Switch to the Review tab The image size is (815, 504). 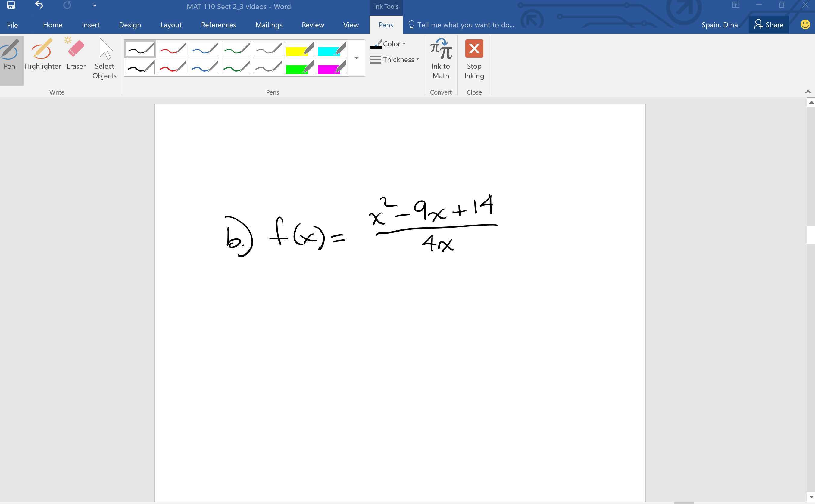tap(312, 25)
